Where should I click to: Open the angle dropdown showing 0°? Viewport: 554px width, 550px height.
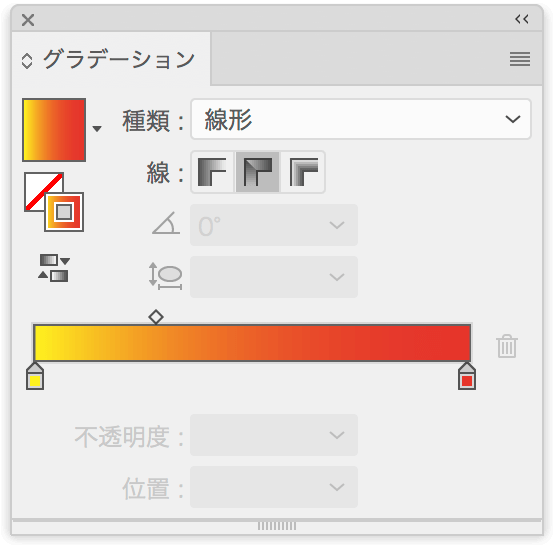coord(274,225)
